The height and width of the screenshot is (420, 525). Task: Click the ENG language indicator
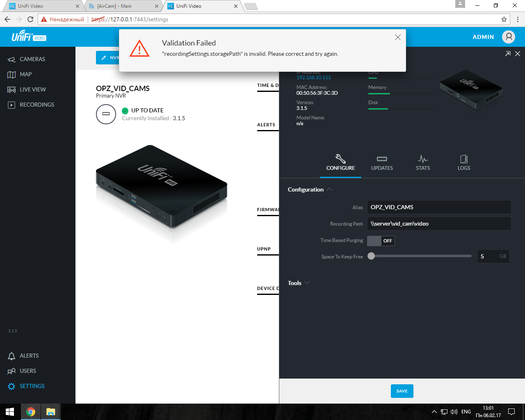(466, 412)
